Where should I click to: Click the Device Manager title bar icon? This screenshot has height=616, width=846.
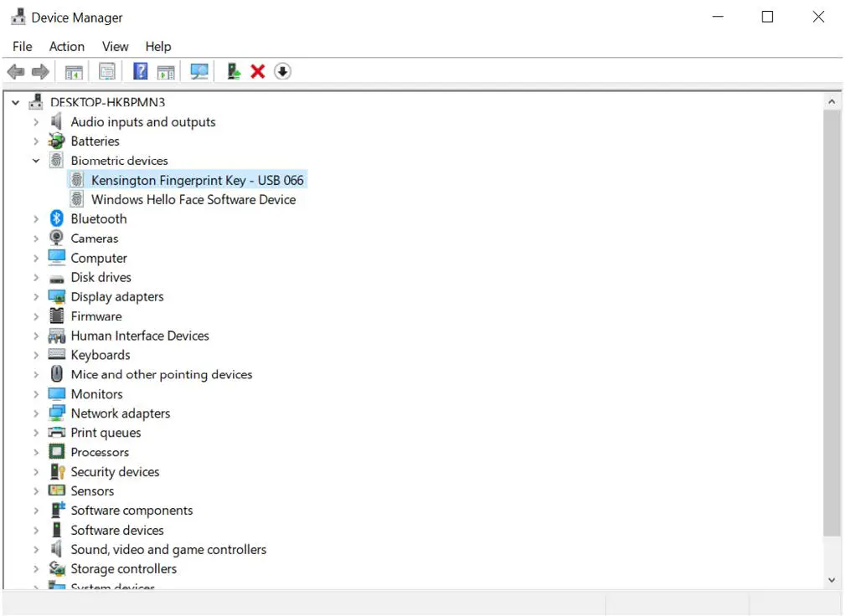click(18, 18)
